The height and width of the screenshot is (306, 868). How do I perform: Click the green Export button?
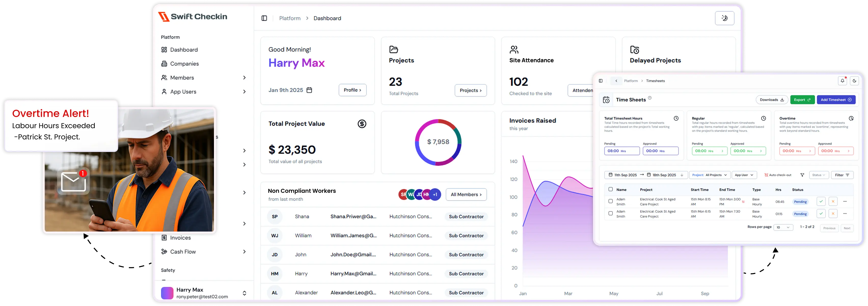click(802, 100)
